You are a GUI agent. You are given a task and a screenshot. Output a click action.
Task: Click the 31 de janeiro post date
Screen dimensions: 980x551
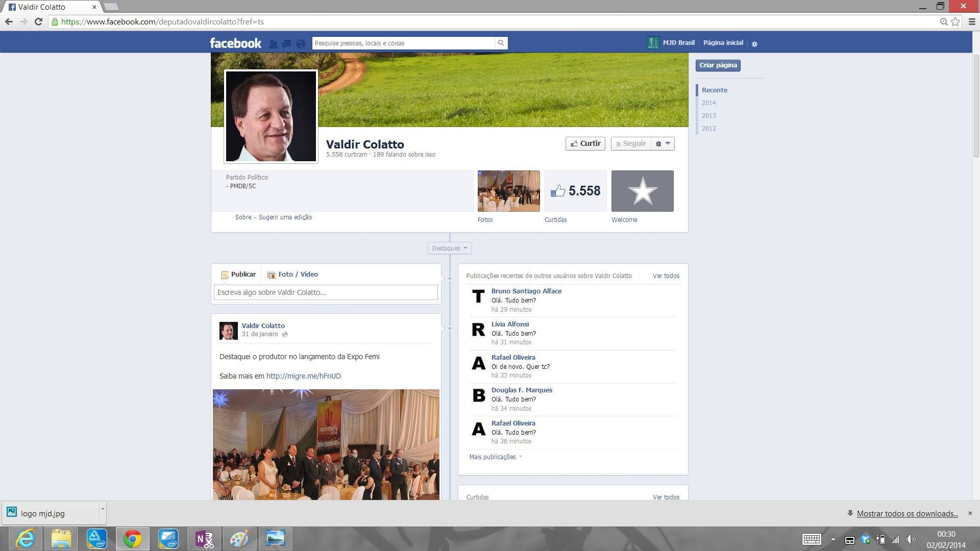(260, 335)
